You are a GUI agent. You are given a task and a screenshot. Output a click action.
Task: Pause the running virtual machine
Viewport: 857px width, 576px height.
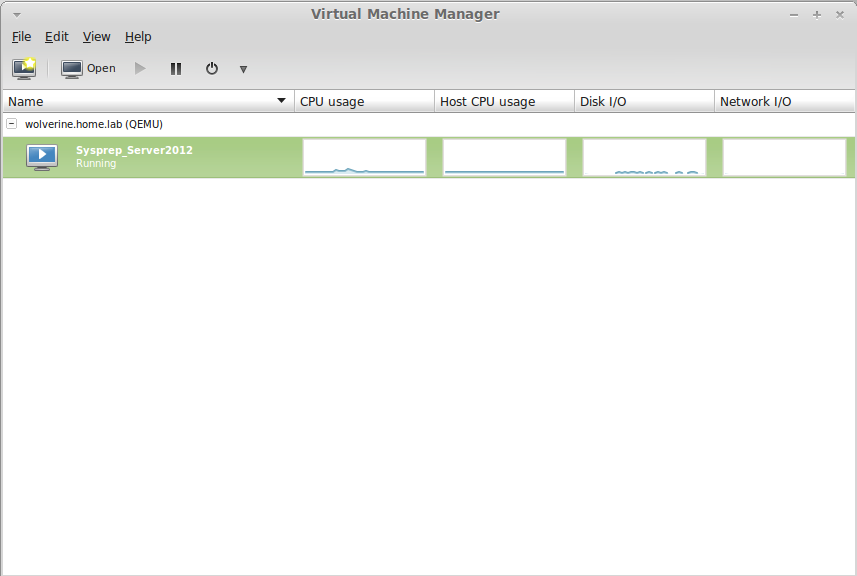176,69
